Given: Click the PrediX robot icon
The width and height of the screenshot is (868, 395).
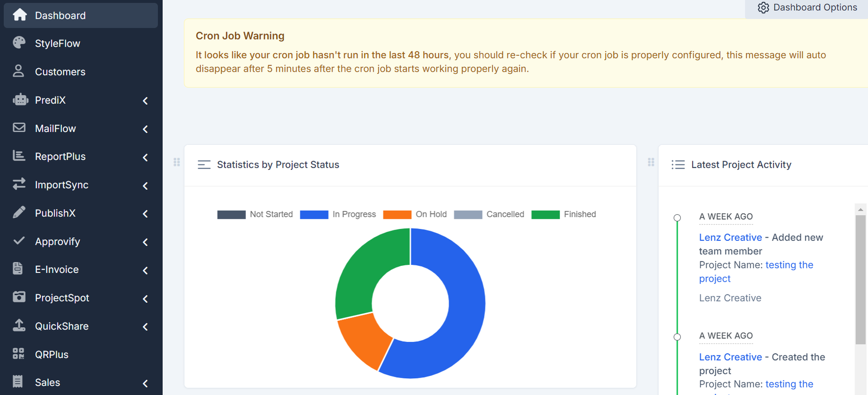Looking at the screenshot, I should [20, 100].
